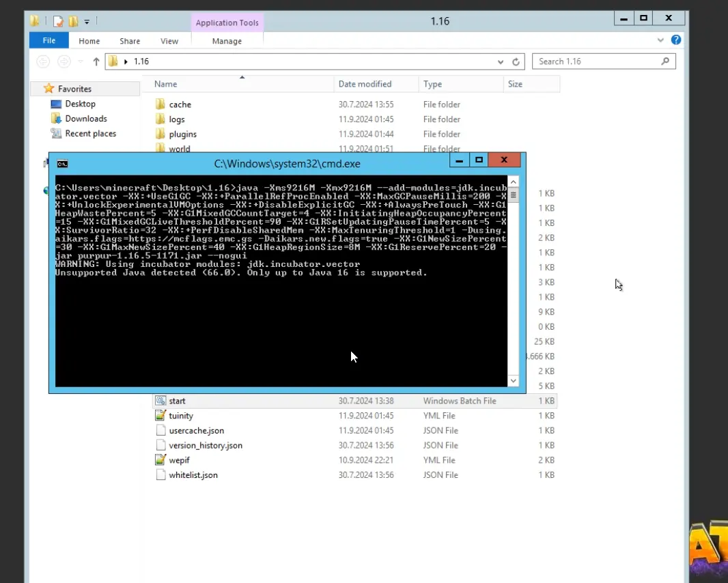Select the whitelist.json file icon

point(160,475)
